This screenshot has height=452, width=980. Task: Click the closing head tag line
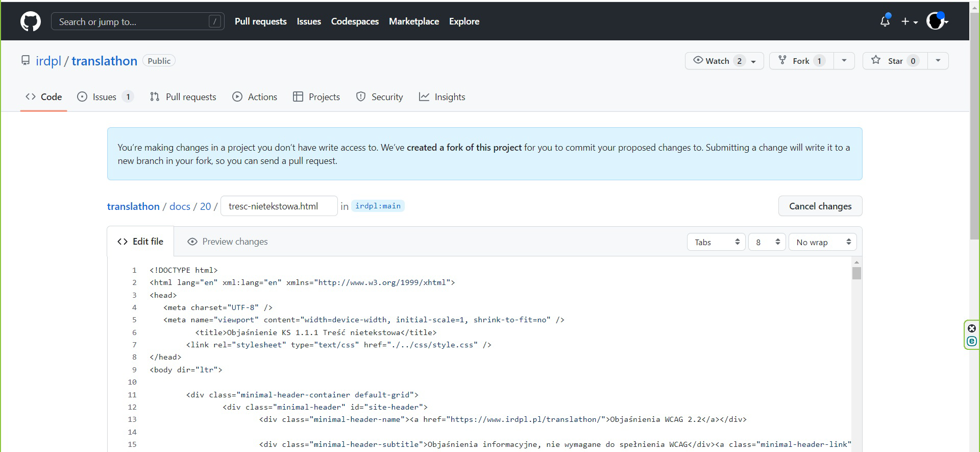click(x=165, y=357)
